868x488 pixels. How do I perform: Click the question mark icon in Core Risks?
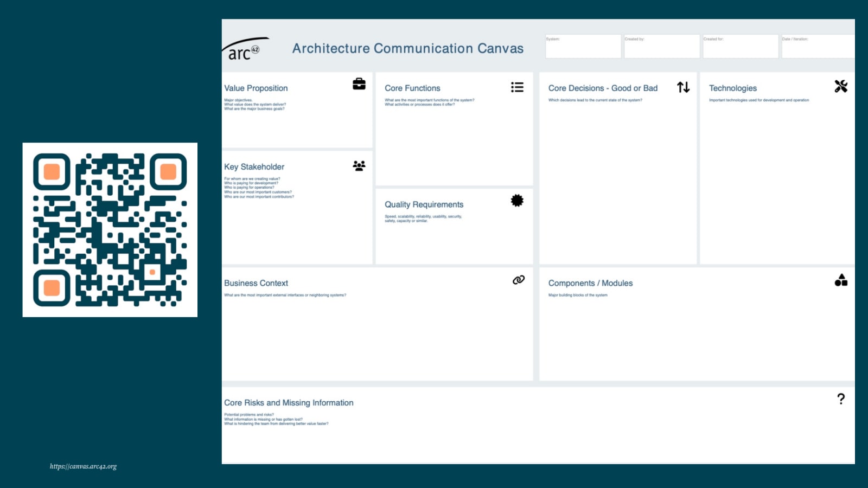pos(841,399)
